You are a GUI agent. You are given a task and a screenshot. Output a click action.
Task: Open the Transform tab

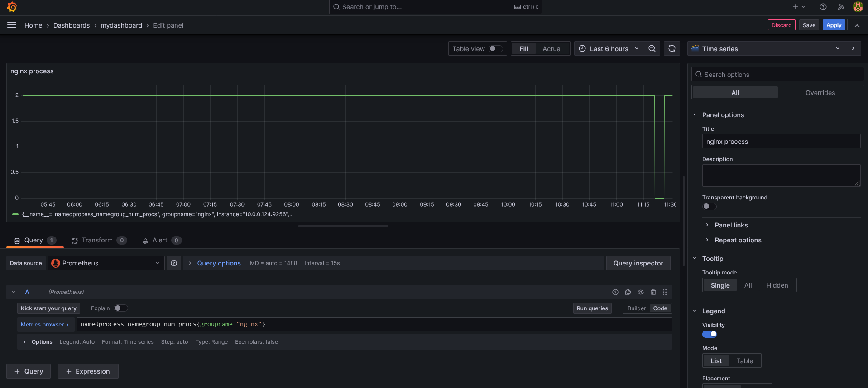click(x=99, y=240)
